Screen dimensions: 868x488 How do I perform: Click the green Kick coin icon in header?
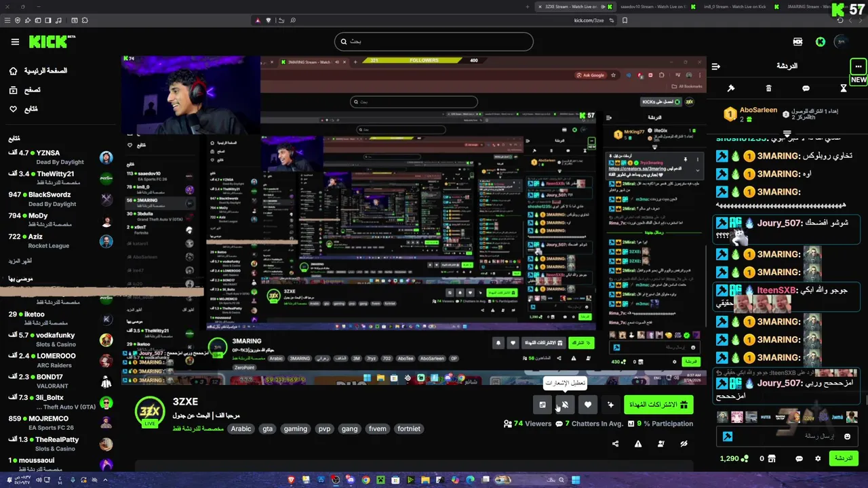click(x=821, y=42)
